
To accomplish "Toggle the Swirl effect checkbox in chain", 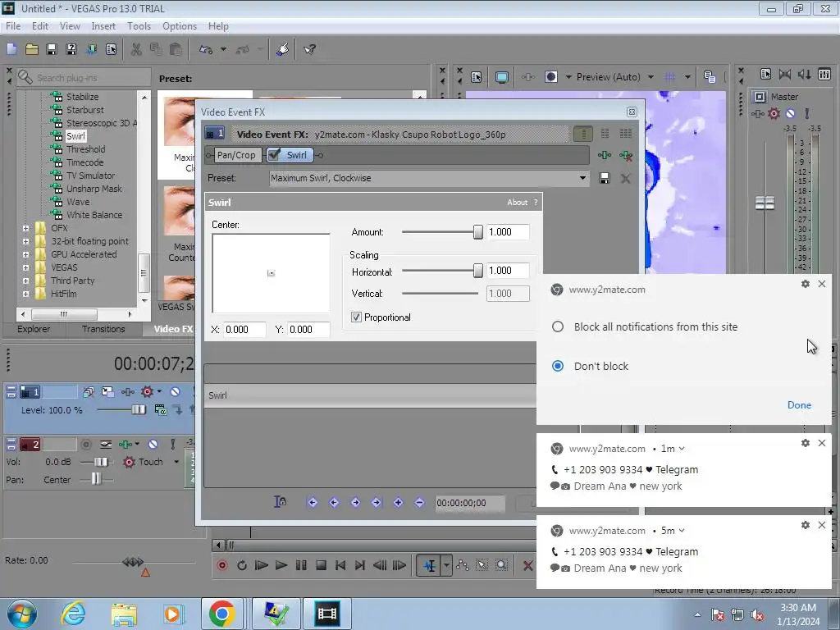I will [x=274, y=155].
